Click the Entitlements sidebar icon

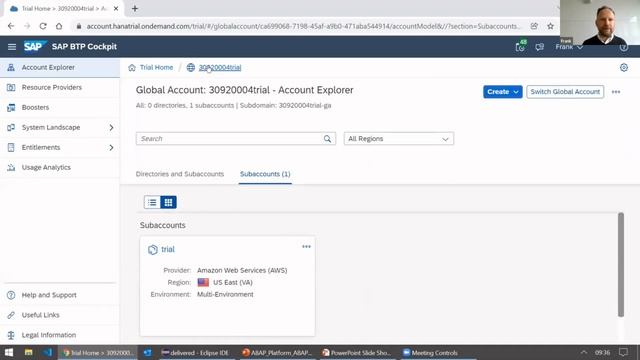click(x=11, y=147)
